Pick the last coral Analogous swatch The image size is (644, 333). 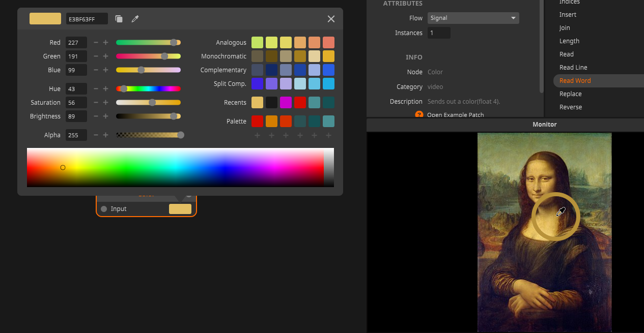[328, 43]
